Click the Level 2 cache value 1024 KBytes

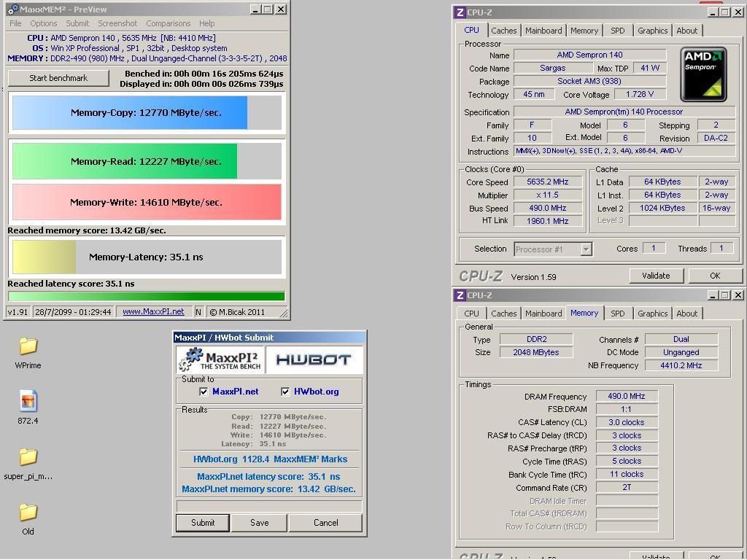tap(662, 208)
